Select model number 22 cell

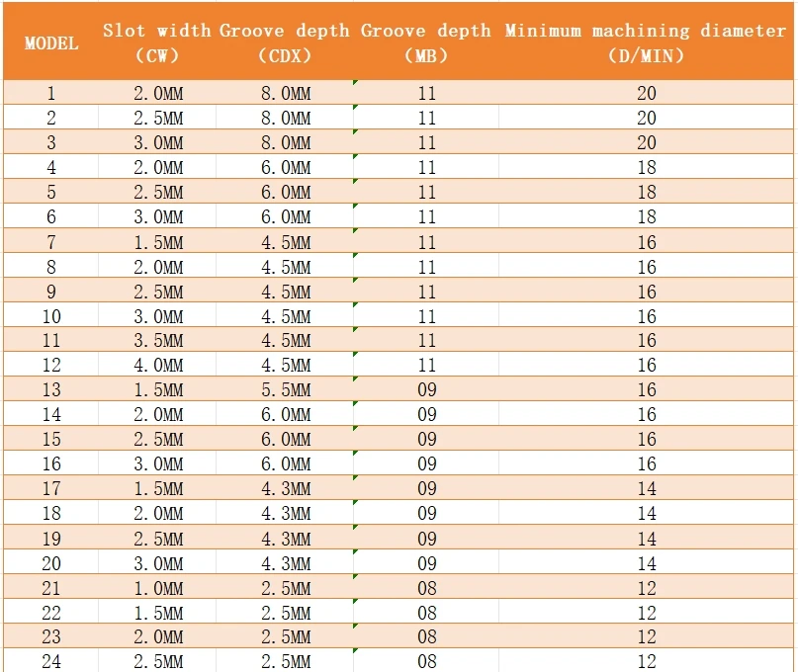[51, 613]
